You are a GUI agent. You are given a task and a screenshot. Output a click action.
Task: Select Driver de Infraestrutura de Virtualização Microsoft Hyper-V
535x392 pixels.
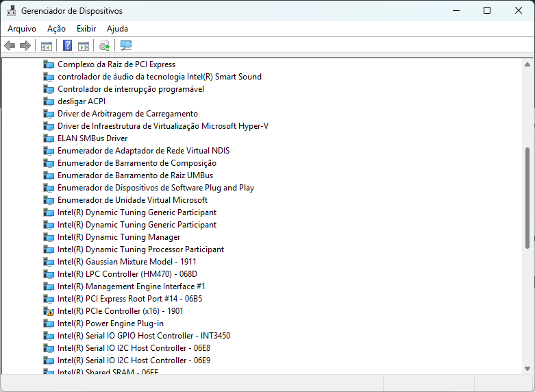(163, 126)
